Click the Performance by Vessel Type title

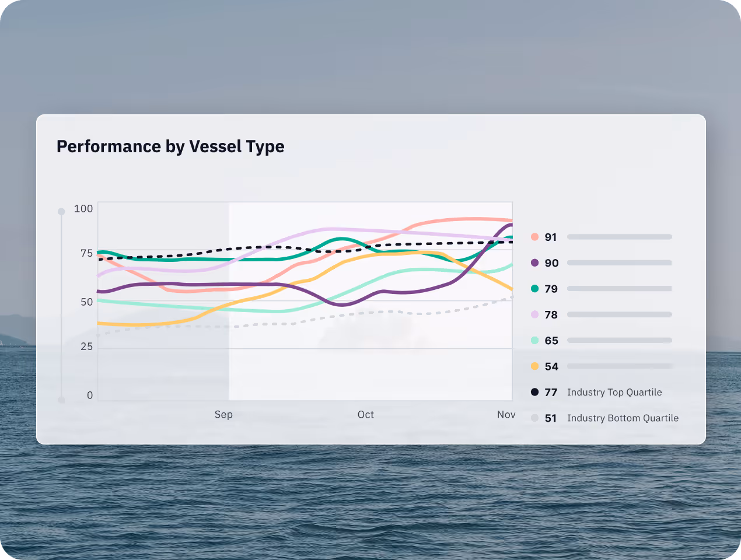pos(170,146)
